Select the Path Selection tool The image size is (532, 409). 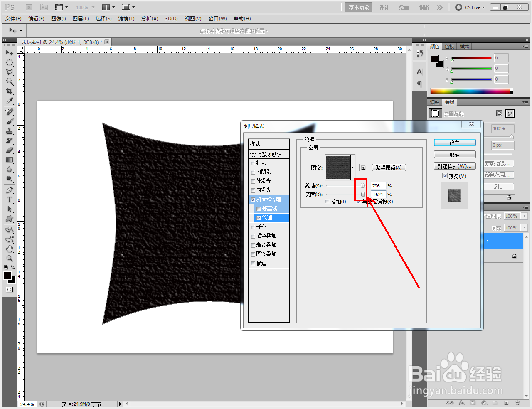tap(10, 209)
